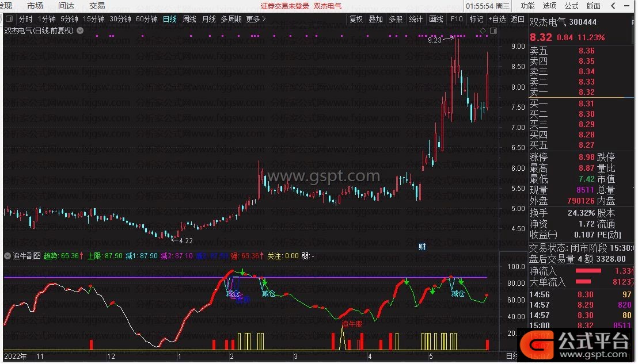Click the 叠加 overlay button
This screenshot has width=638, height=364.
point(375,19)
